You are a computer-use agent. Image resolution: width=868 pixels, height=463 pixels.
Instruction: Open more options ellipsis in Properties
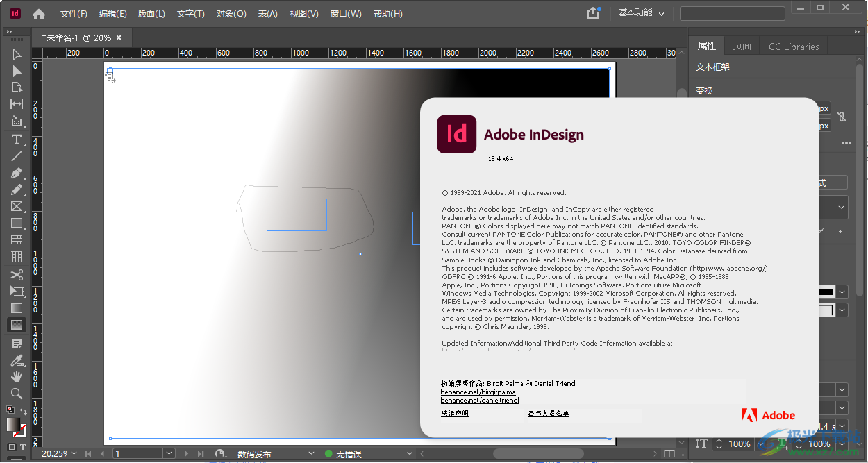pyautogui.click(x=846, y=143)
